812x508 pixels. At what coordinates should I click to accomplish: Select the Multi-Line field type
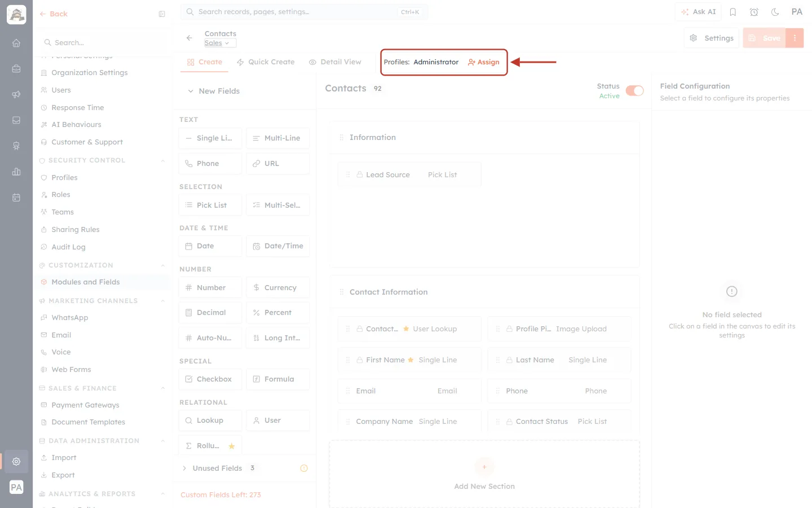point(278,138)
